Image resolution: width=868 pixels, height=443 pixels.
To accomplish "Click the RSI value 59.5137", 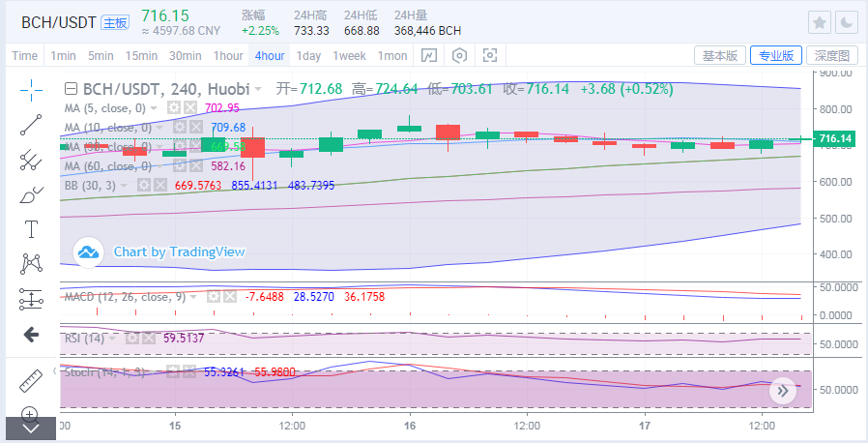I will (x=184, y=338).
